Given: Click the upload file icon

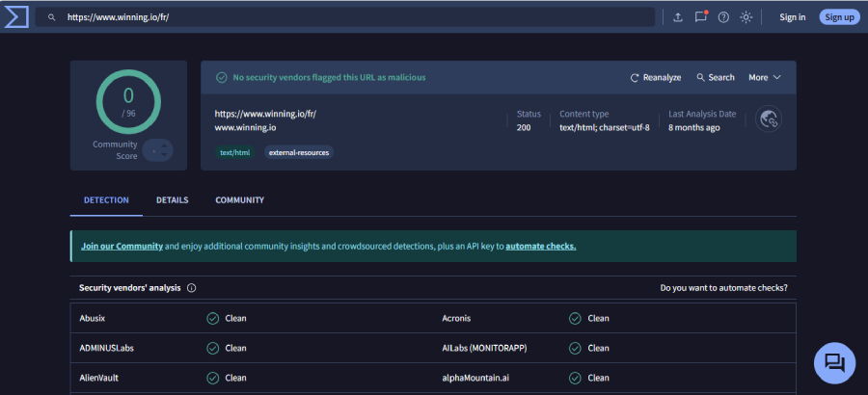Looking at the screenshot, I should [678, 17].
